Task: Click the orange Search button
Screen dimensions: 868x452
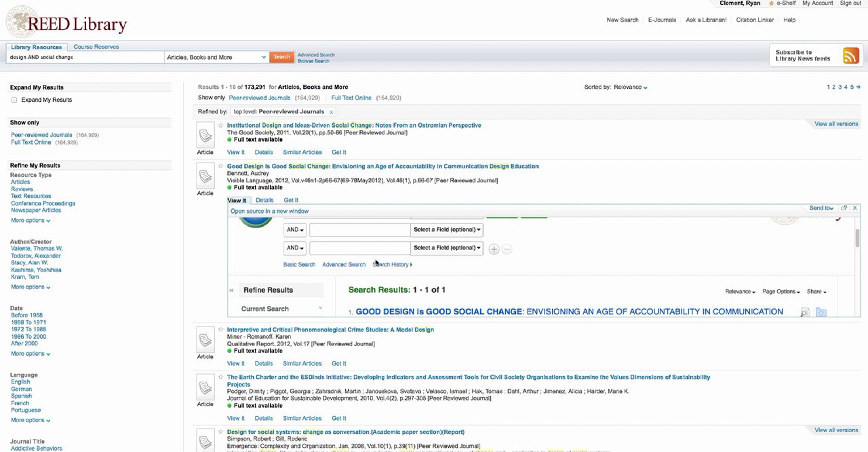Action: click(282, 57)
